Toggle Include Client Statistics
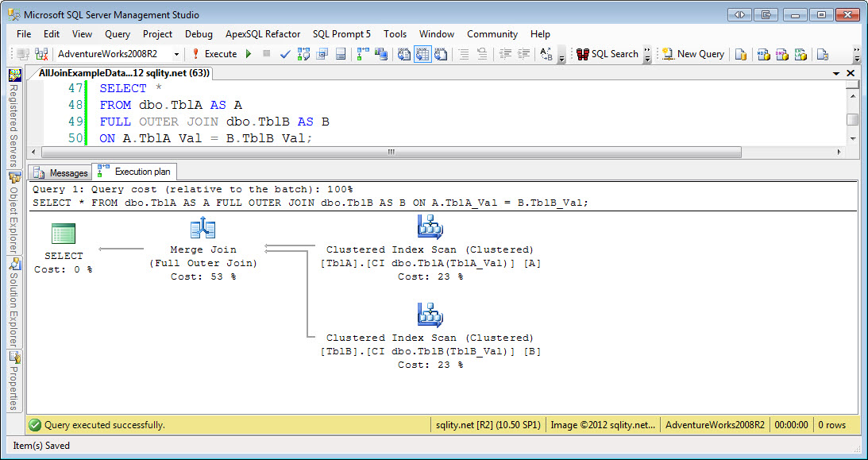 [381, 54]
